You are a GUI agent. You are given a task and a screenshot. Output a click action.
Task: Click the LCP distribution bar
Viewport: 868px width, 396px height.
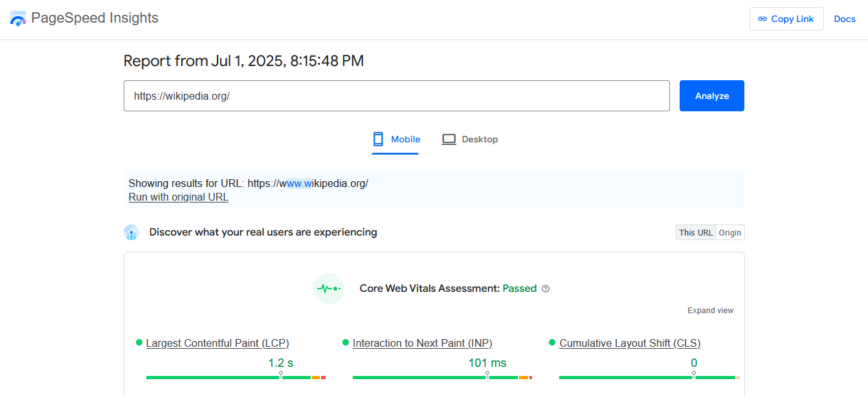236,377
